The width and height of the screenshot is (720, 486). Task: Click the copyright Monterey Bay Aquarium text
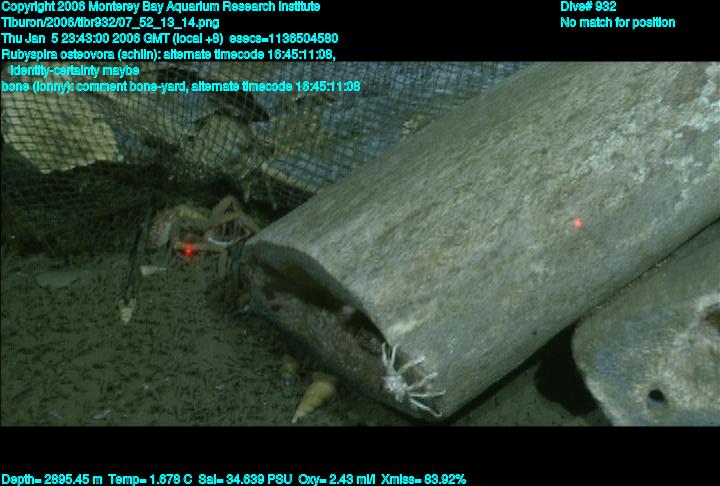coord(161,7)
